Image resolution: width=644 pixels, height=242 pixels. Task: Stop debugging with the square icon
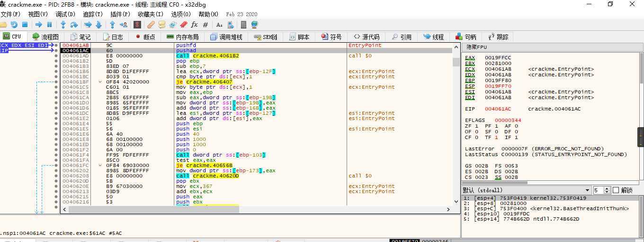25,25
